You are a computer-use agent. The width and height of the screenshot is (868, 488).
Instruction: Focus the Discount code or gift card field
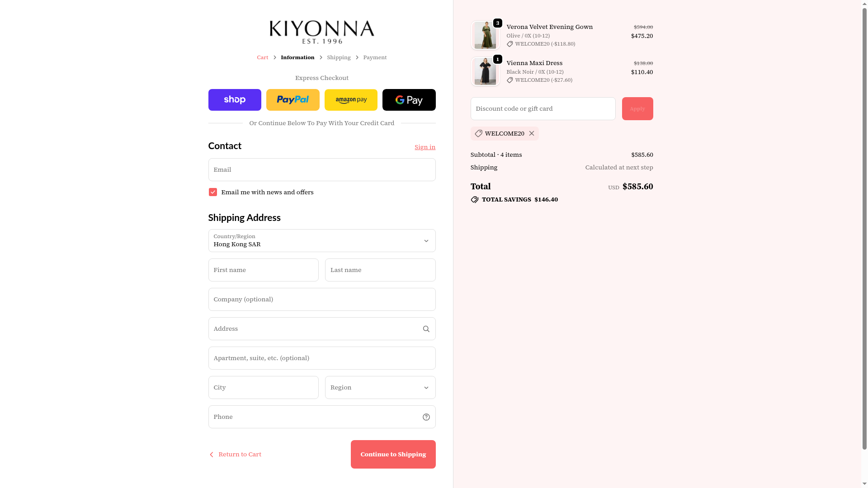[x=543, y=108]
